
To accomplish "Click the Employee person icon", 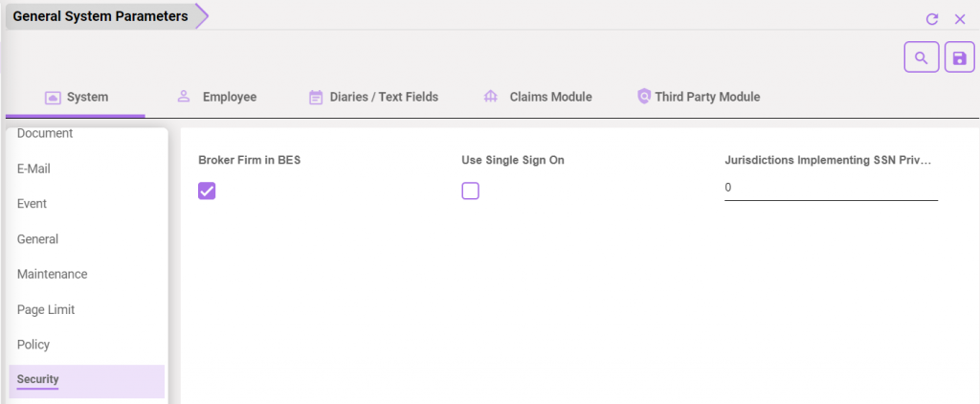I will click(x=184, y=97).
